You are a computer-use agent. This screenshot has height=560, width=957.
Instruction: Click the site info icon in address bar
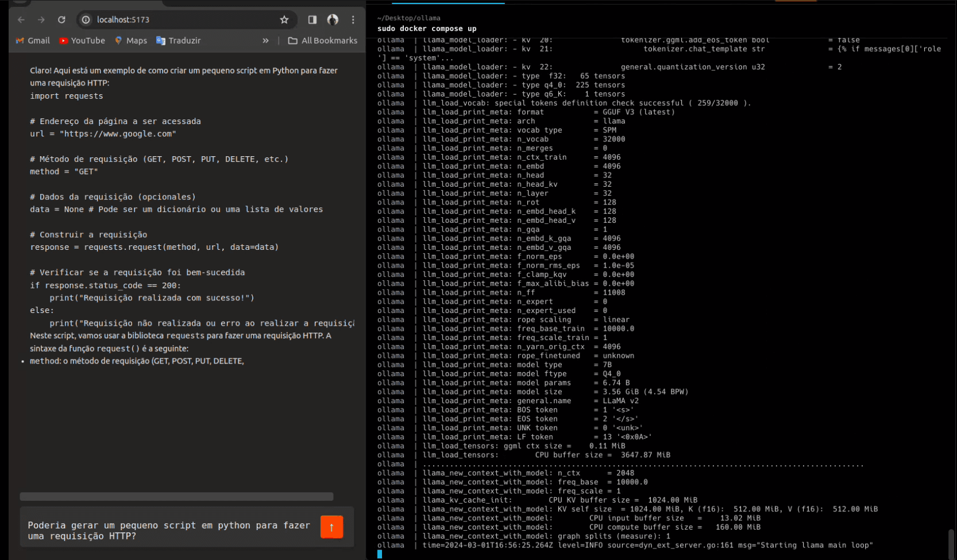click(x=86, y=20)
